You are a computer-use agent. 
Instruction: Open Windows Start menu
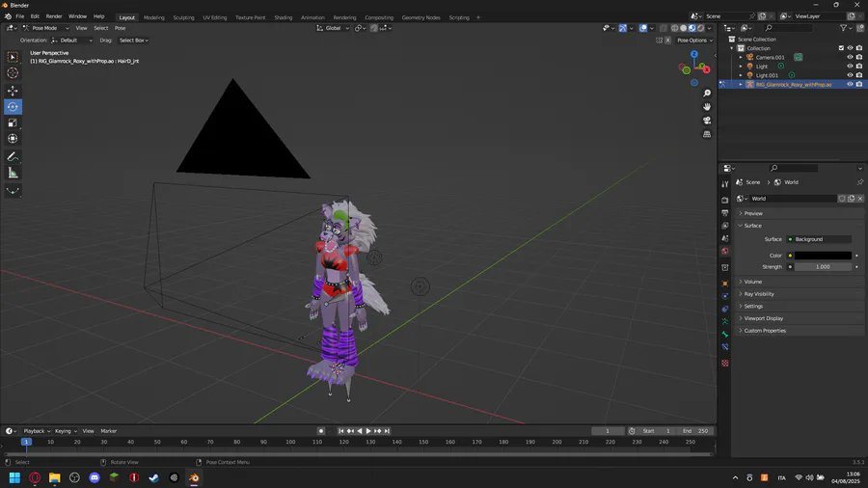pyautogui.click(x=14, y=477)
